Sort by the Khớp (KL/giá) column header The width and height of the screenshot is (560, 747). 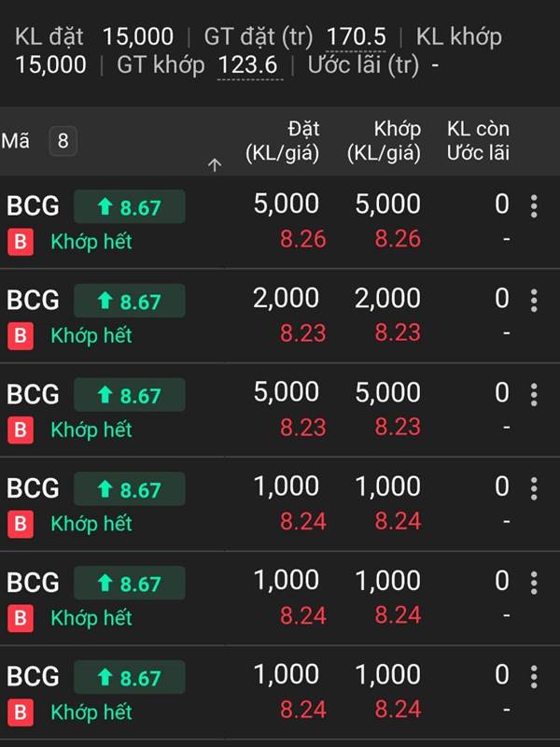[x=385, y=141]
